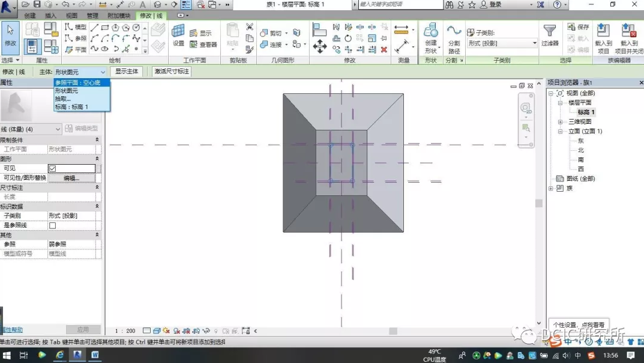
Task: Open the 标高 1 view in browser
Action: [586, 112]
